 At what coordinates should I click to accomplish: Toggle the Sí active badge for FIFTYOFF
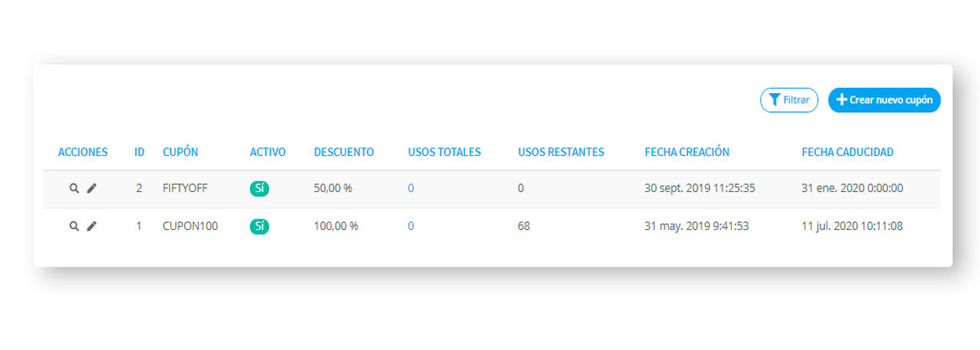click(x=259, y=189)
